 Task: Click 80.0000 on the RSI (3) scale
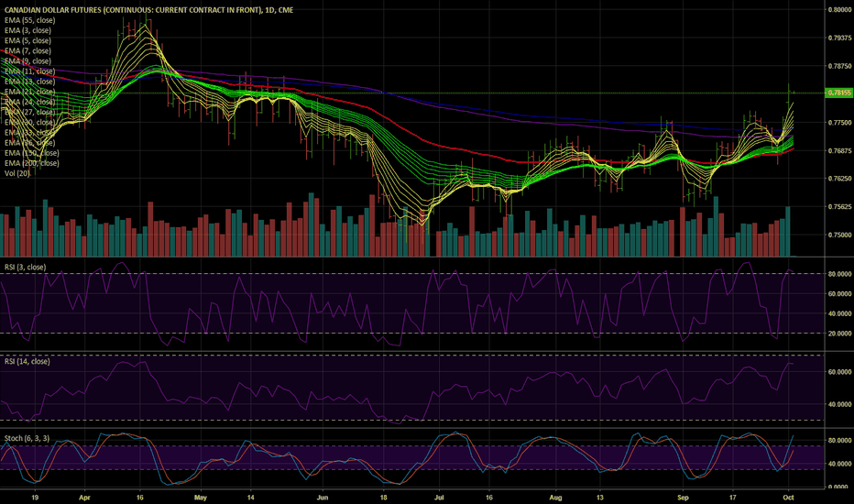tap(840, 273)
